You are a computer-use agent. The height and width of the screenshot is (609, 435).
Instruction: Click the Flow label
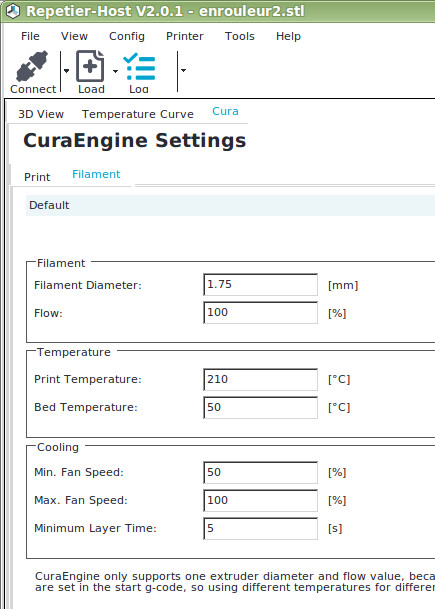[x=48, y=313]
